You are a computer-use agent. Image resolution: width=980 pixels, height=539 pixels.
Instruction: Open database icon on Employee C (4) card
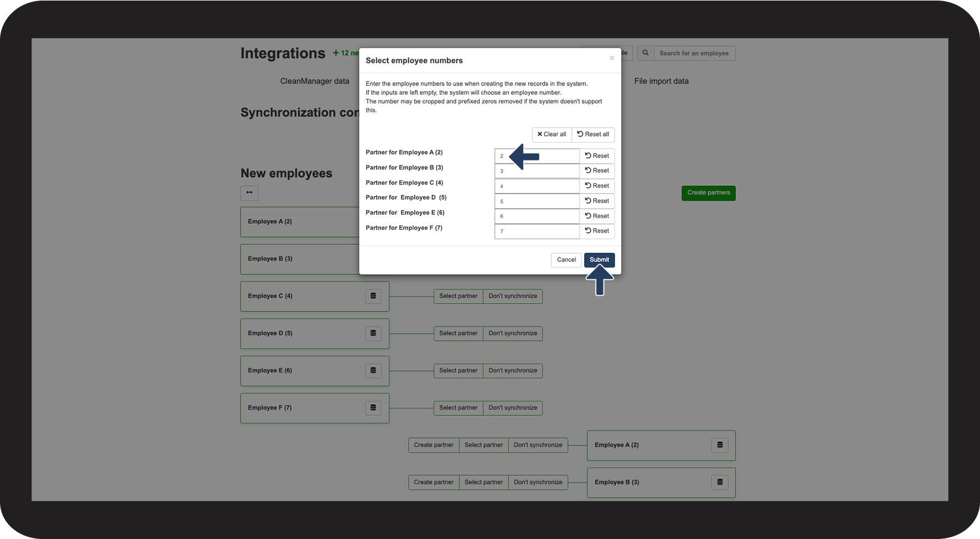pyautogui.click(x=373, y=296)
